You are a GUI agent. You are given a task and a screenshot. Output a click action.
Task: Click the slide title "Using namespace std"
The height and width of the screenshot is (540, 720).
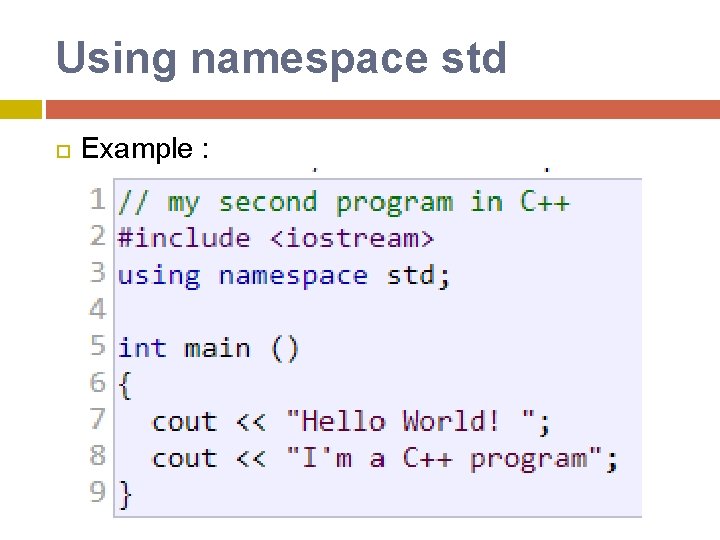[x=281, y=59]
